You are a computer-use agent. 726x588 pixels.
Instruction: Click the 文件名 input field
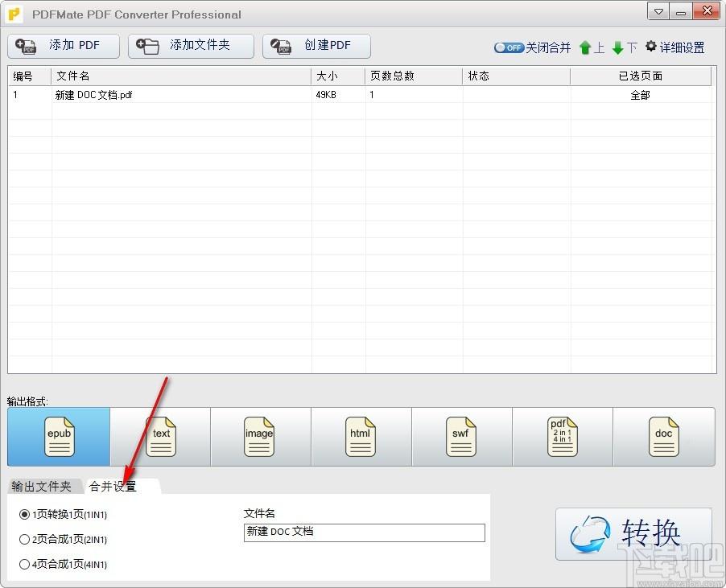(365, 532)
